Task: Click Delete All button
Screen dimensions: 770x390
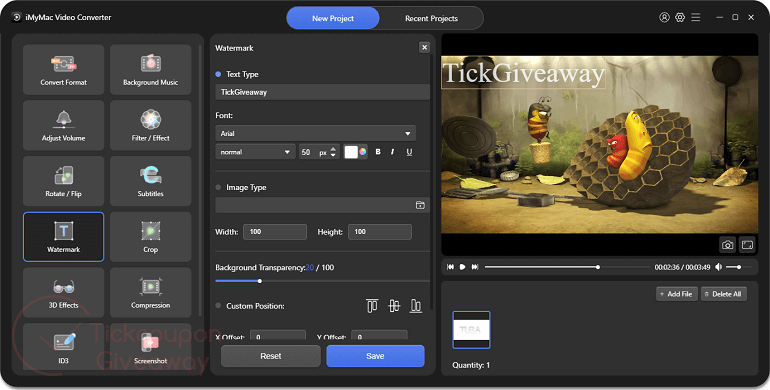Action: click(724, 294)
